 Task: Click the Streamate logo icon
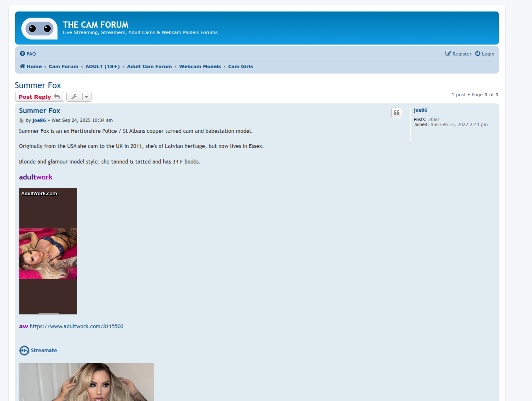(x=24, y=351)
